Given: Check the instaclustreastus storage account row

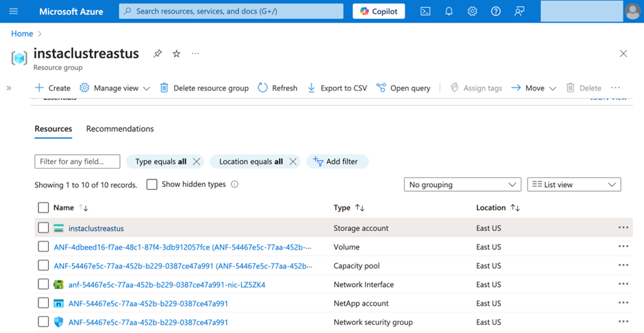Looking at the screenshot, I should pos(43,228).
